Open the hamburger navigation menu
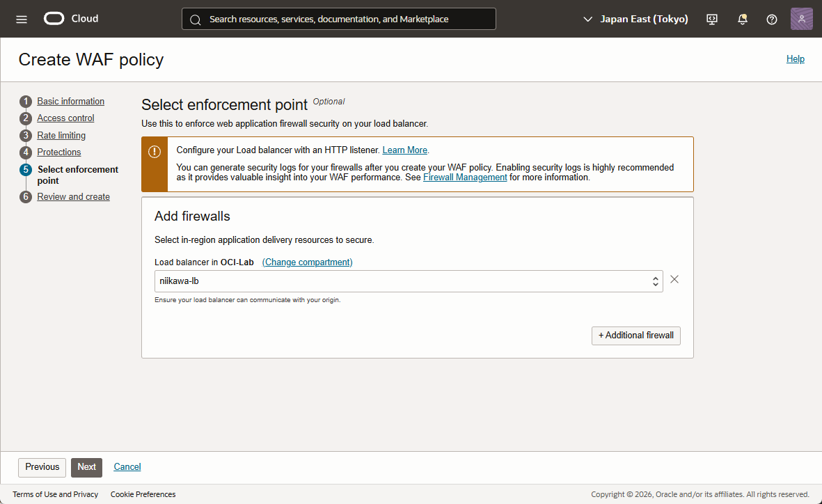The width and height of the screenshot is (822, 504). pyautogui.click(x=22, y=19)
